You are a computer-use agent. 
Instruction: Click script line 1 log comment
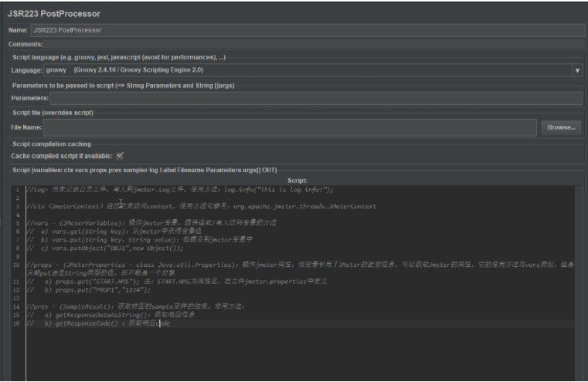click(x=179, y=190)
